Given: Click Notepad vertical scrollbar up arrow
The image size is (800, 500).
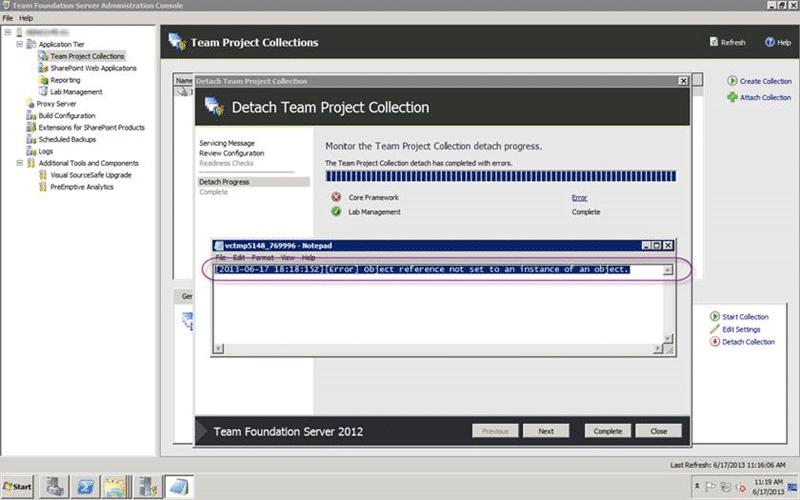Looking at the screenshot, I should pyautogui.click(x=668, y=270).
